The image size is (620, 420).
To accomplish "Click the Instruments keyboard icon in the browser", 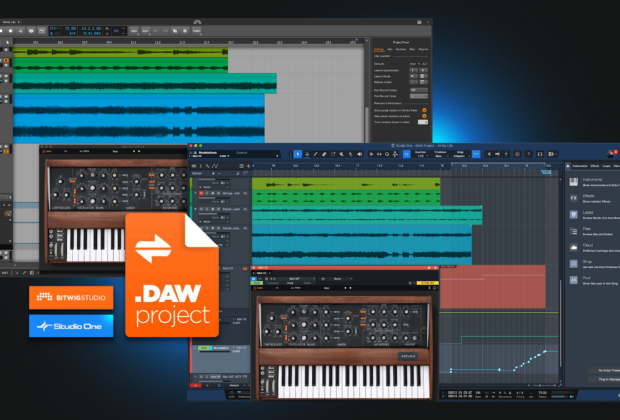I will (x=574, y=182).
